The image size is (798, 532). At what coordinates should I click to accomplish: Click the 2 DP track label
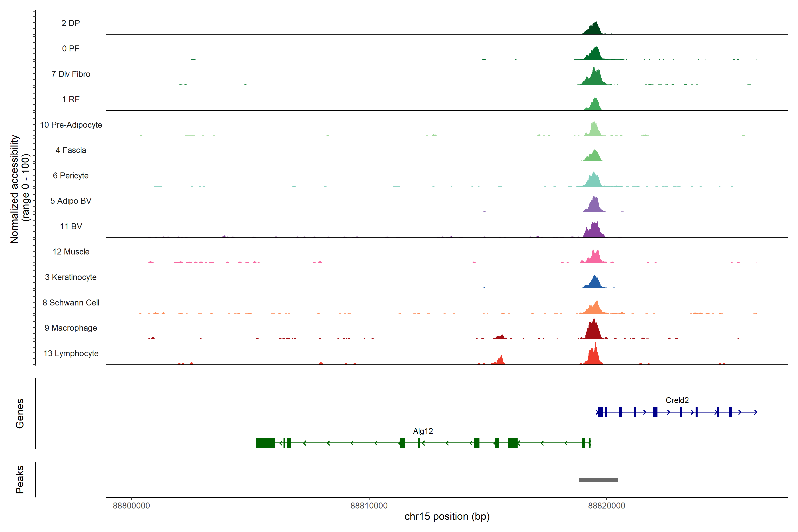[x=70, y=23]
